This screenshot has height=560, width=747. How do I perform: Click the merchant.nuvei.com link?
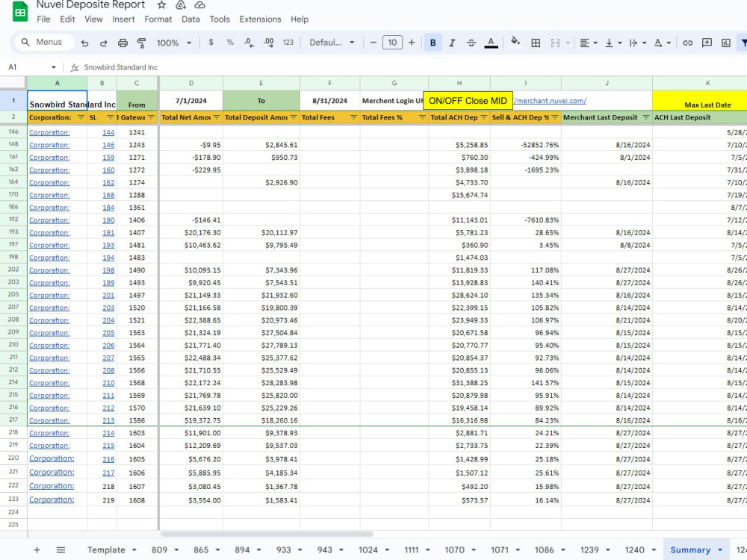pos(550,101)
